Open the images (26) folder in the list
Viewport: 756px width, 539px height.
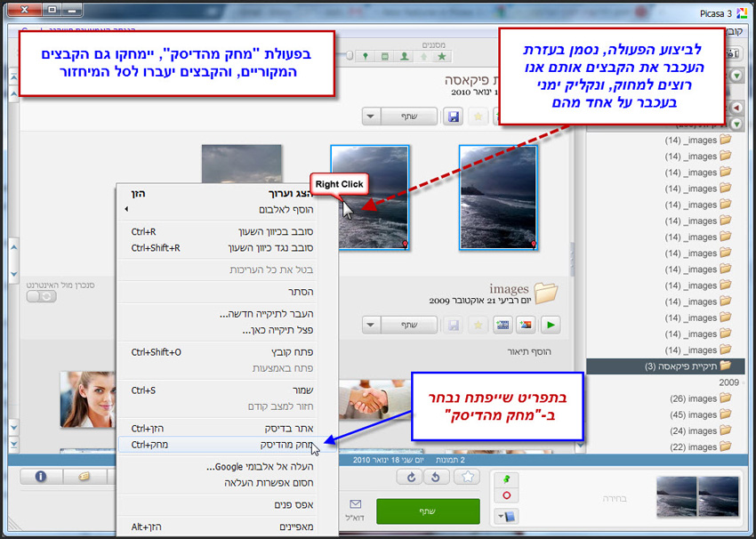(x=700, y=398)
